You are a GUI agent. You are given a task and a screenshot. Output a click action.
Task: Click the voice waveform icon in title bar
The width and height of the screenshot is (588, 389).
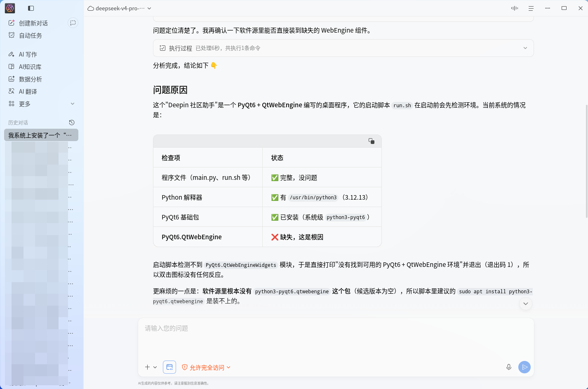(515, 8)
